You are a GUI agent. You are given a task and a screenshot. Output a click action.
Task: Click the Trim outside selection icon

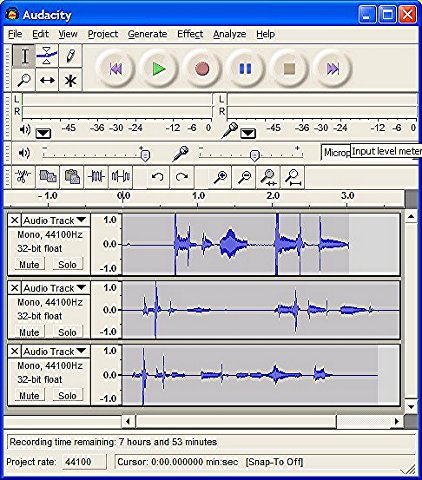click(96, 176)
